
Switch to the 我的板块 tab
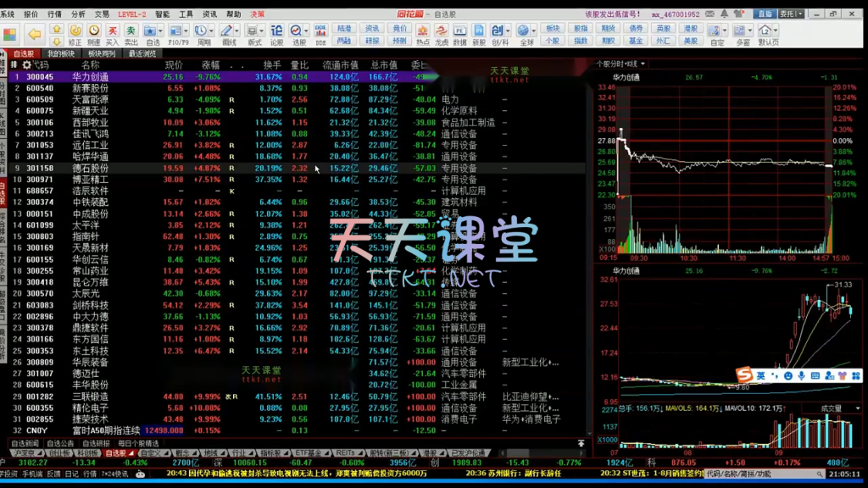(x=61, y=53)
